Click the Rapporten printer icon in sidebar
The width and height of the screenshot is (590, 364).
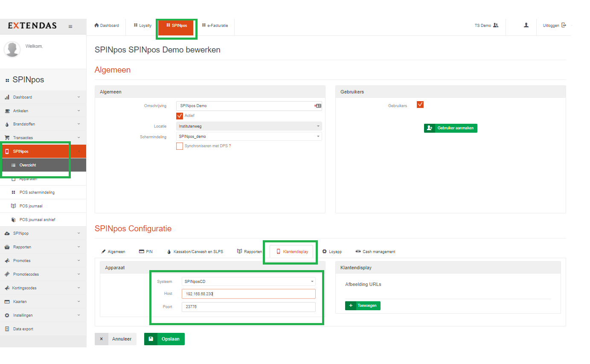pos(7,247)
